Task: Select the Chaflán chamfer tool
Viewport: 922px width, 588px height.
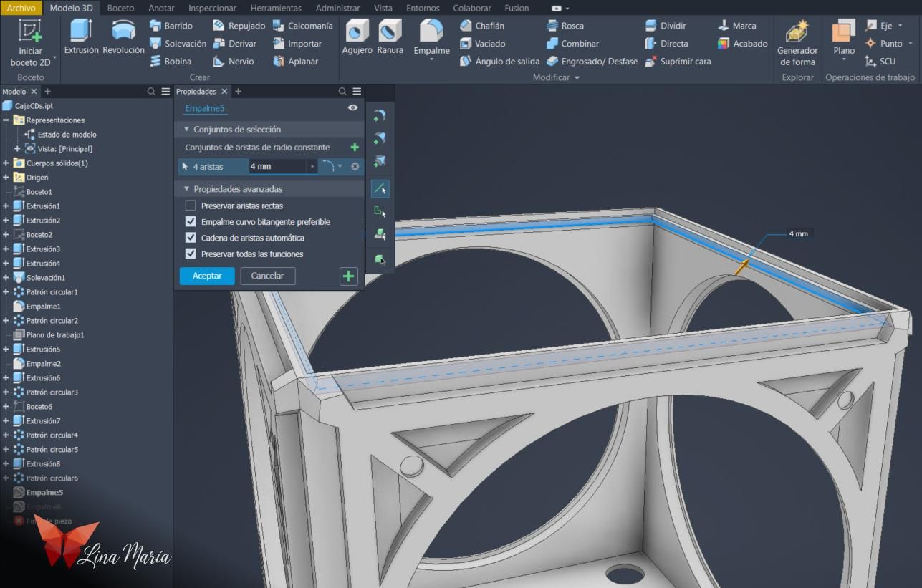Action: 482,26
